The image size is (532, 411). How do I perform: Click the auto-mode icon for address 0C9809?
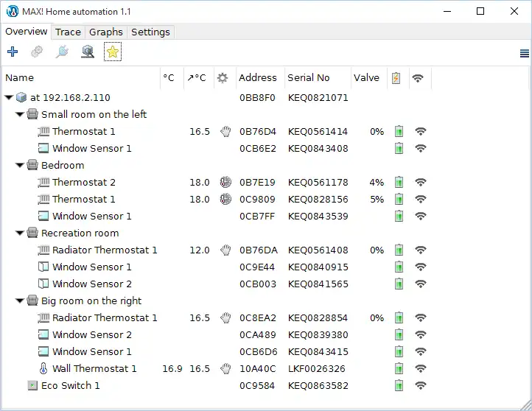coord(225,199)
